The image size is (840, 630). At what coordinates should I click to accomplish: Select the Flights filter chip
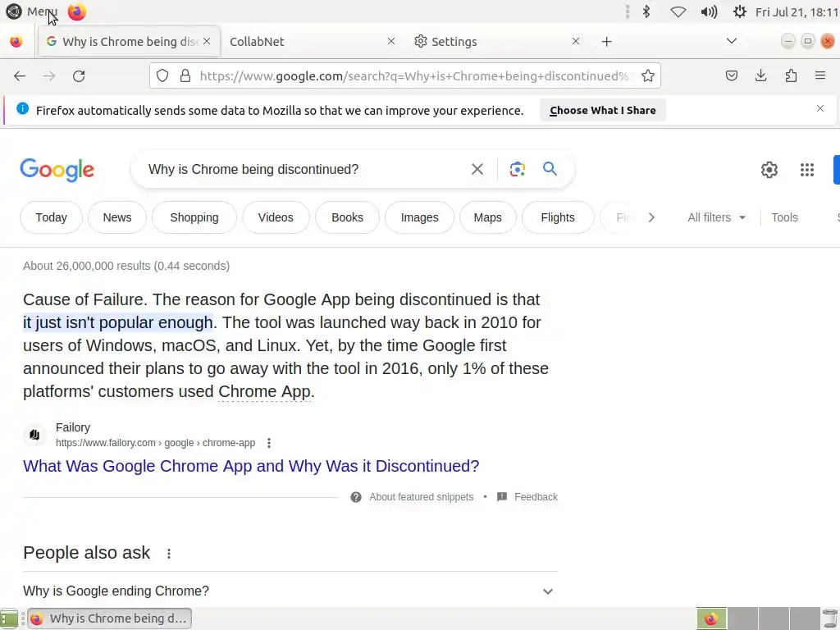coord(558,217)
